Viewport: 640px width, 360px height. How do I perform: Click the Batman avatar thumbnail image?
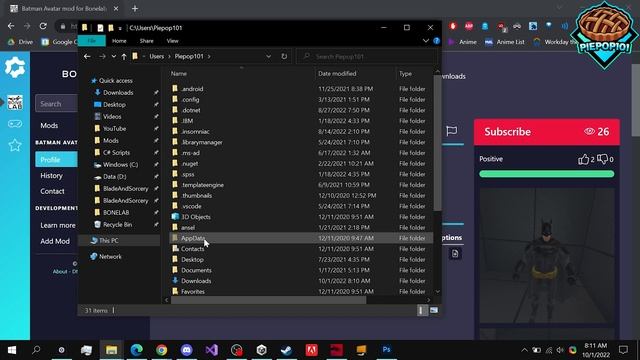[x=547, y=256]
